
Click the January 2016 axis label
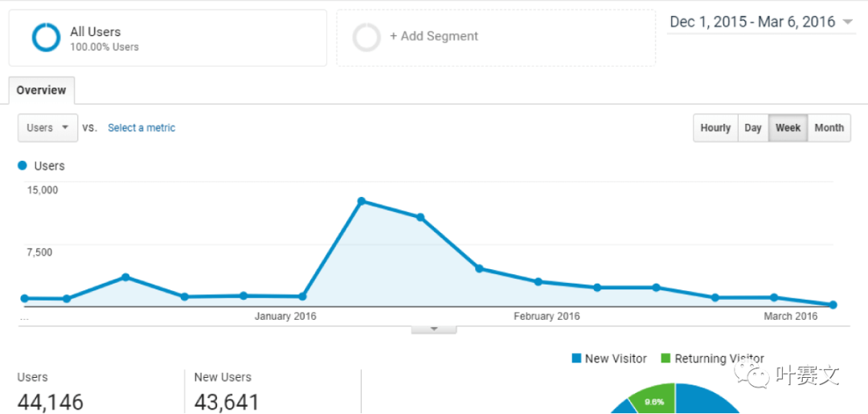click(285, 317)
